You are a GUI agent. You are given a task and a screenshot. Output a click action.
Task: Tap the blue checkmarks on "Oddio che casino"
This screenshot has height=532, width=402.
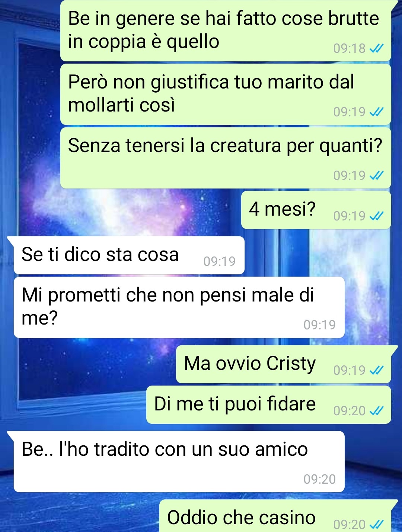point(376,525)
